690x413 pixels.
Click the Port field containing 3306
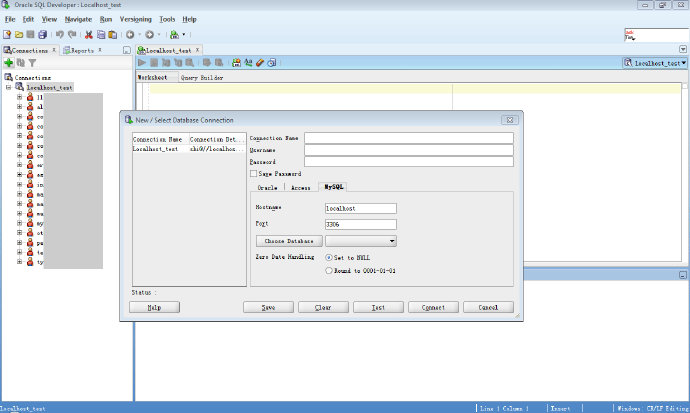click(361, 224)
